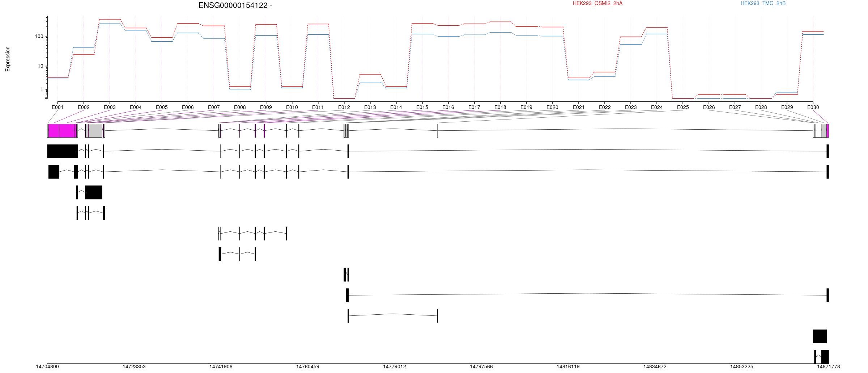The width and height of the screenshot is (868, 373).
Task: Click genomic coordinate 14760459
Action: coord(308,367)
